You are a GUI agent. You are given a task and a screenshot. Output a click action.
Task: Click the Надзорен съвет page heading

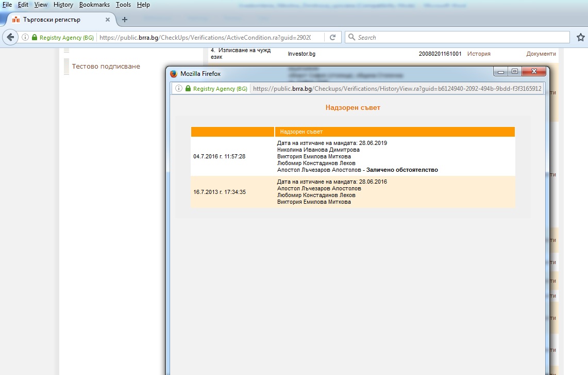(x=353, y=108)
